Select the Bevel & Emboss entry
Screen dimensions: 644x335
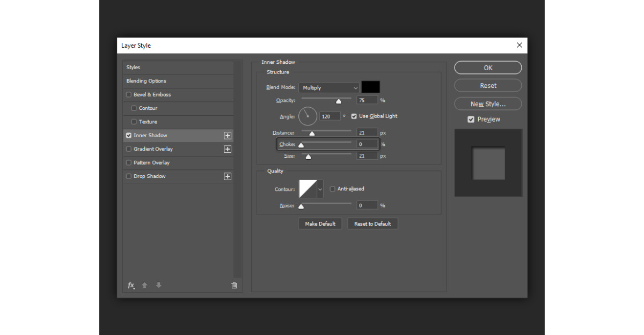(179, 95)
